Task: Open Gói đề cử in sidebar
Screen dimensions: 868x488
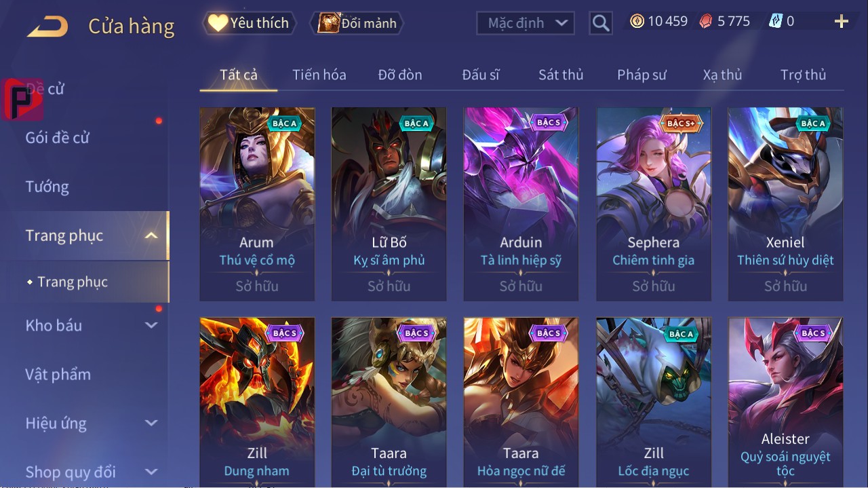Action: [x=58, y=138]
